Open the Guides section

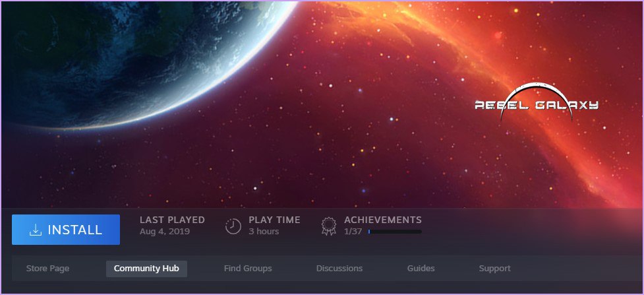421,269
